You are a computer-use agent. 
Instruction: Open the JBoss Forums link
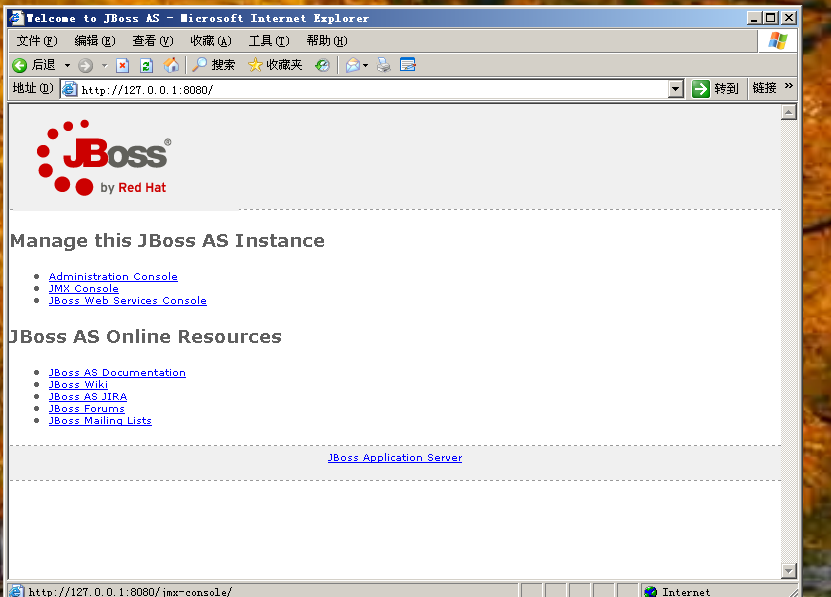pyautogui.click(x=87, y=409)
